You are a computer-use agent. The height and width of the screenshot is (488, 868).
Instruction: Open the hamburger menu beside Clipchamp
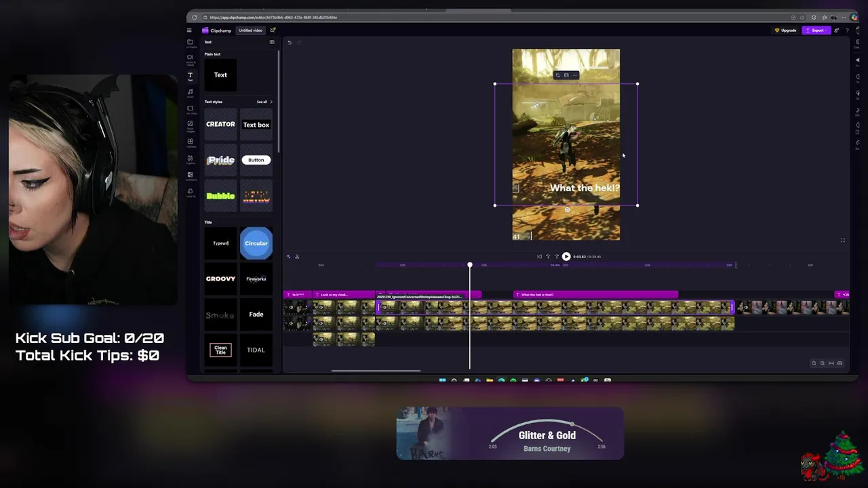(189, 30)
